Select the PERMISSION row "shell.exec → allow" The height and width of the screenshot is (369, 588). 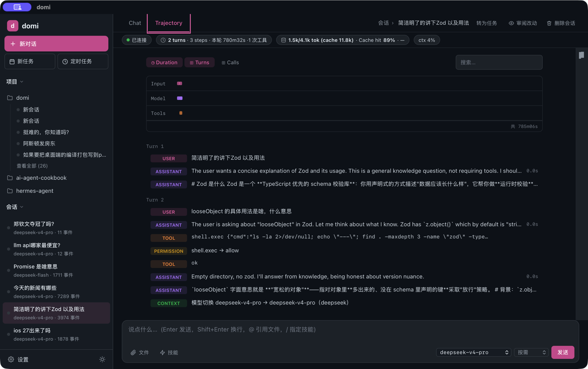click(x=344, y=251)
